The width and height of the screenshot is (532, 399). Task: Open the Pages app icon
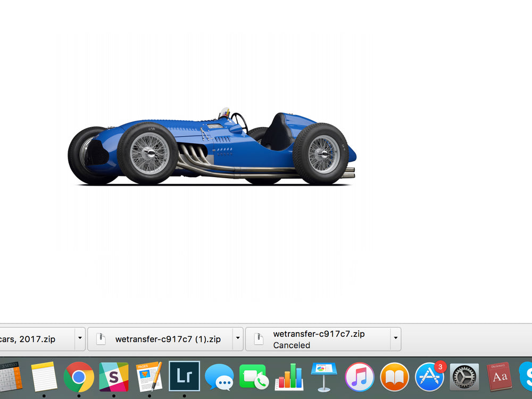149,377
